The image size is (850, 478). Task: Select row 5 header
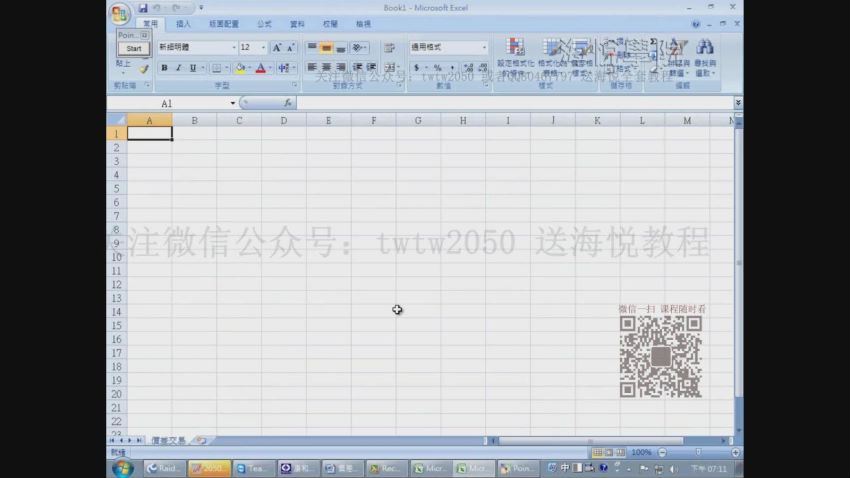click(117, 189)
